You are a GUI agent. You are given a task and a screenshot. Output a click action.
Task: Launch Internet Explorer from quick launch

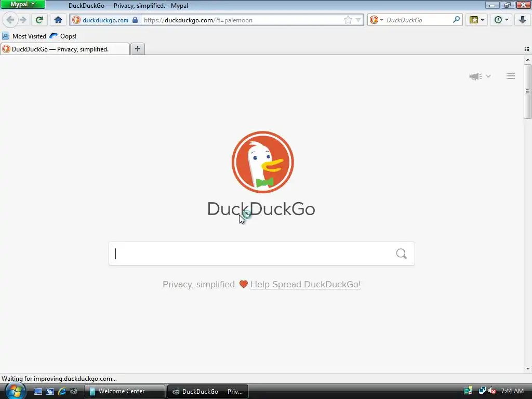pos(62,391)
